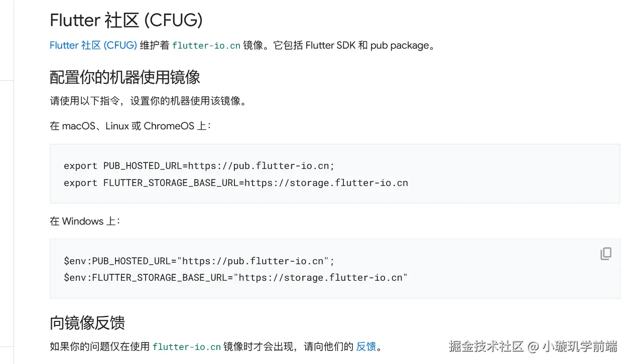Click the export FLUTTER_STORAGE_BASE_URL code line
This screenshot has width=628, height=364.
click(235, 183)
